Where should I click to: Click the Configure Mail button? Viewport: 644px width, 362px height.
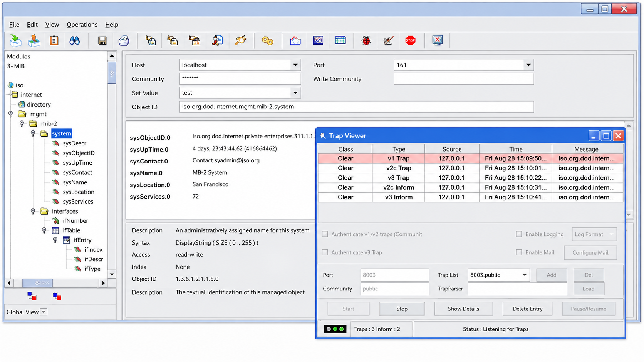(x=590, y=253)
